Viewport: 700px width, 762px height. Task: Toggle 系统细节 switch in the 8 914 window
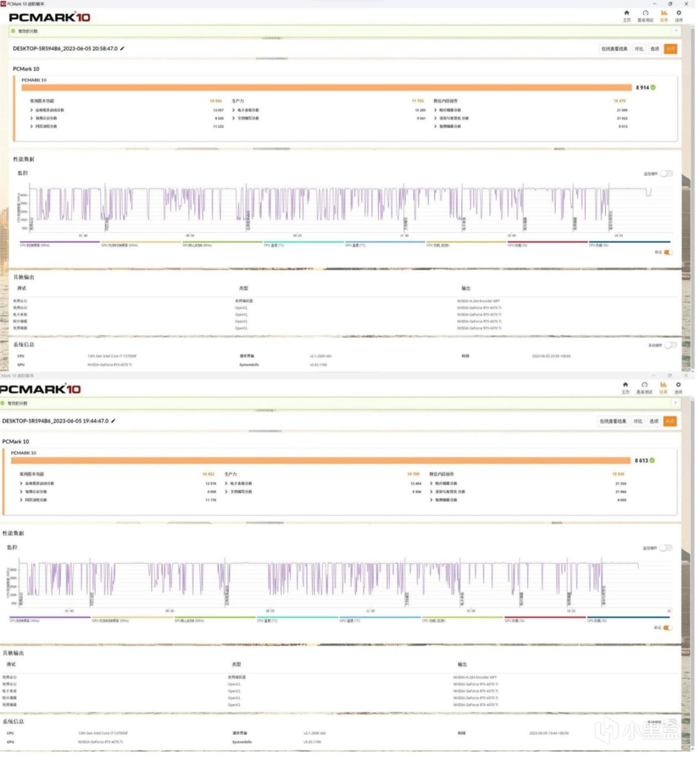pyautogui.click(x=671, y=345)
